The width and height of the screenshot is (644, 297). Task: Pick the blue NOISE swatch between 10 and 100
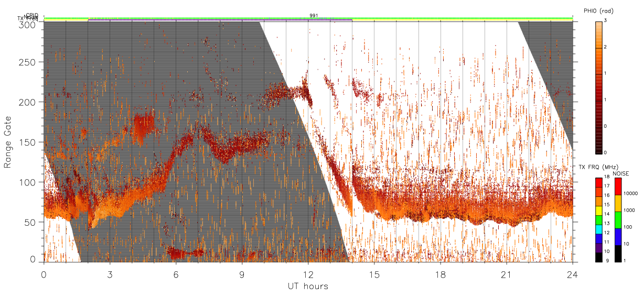click(x=618, y=236)
